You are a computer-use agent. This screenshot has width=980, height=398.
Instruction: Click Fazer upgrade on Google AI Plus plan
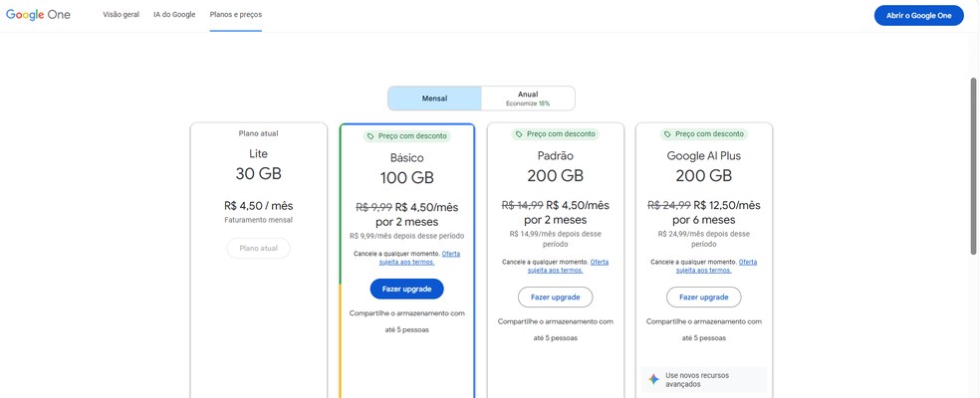point(704,298)
